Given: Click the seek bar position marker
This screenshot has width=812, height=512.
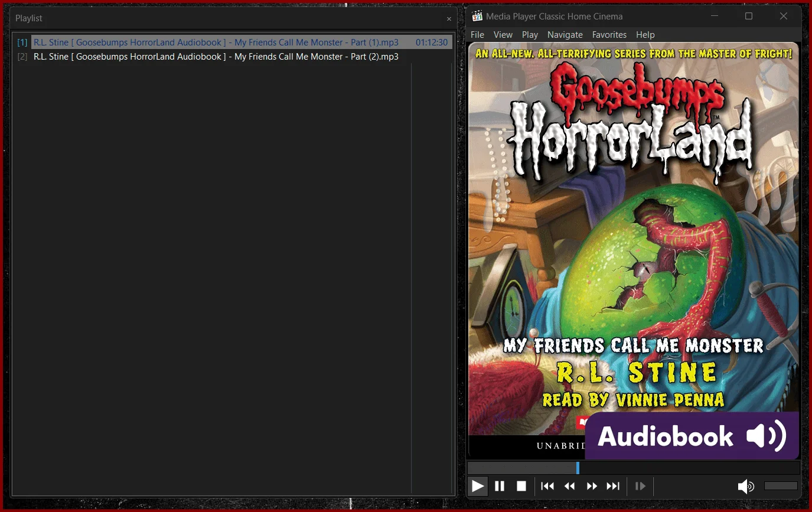Looking at the screenshot, I should point(578,468).
